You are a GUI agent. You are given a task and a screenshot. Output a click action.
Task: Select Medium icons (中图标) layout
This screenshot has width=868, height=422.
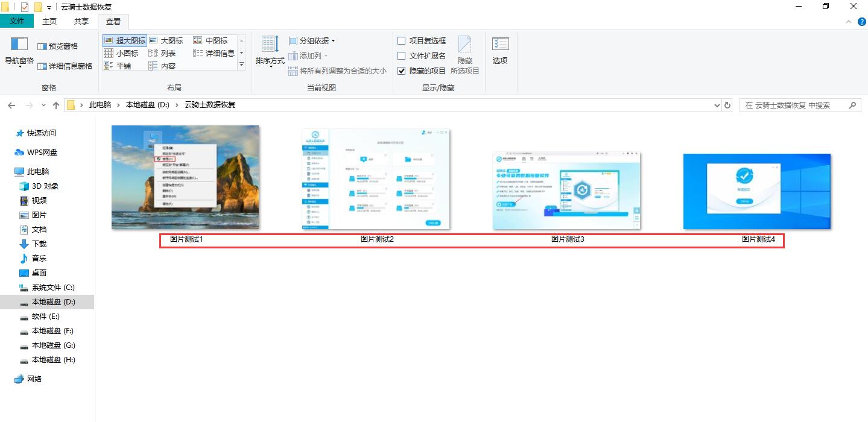[x=211, y=40]
